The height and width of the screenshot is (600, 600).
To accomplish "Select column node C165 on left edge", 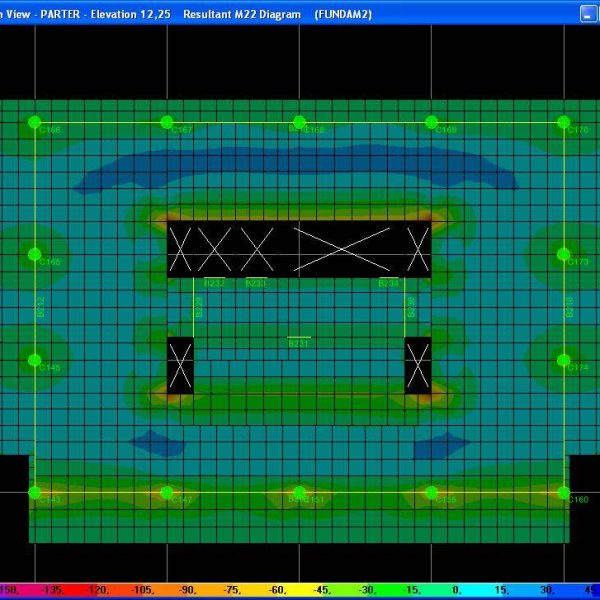I will [x=34, y=254].
